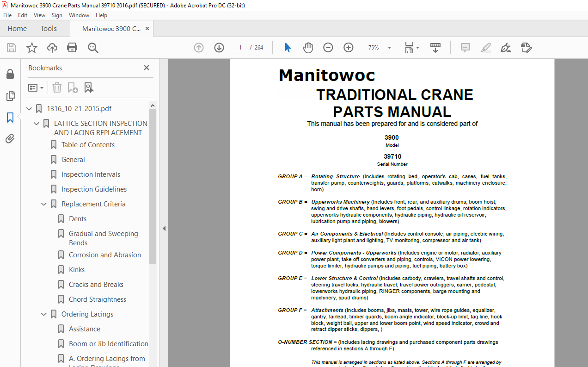This screenshot has width=588, height=367.
Task: Click the stamp tool icon
Action: click(x=526, y=48)
